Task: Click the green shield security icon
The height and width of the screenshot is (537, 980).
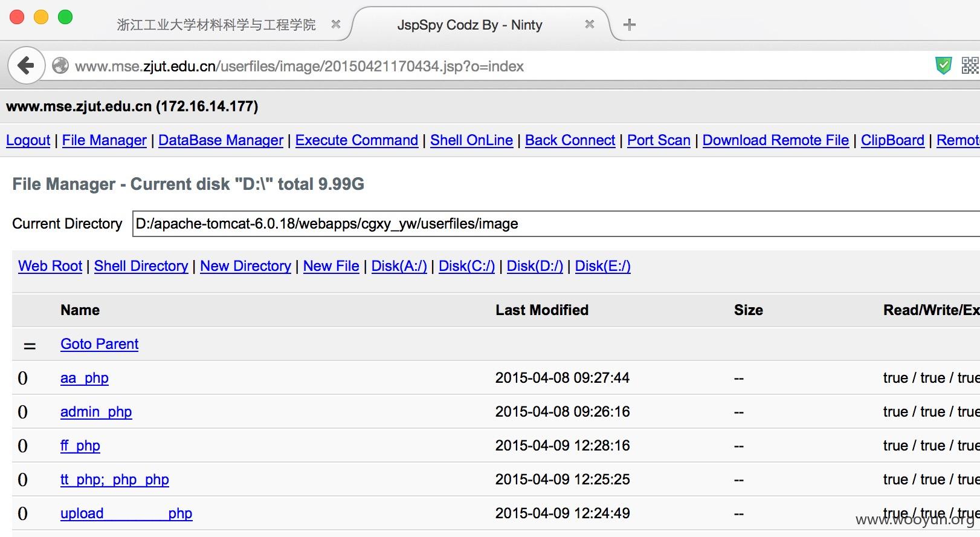Action: point(943,65)
